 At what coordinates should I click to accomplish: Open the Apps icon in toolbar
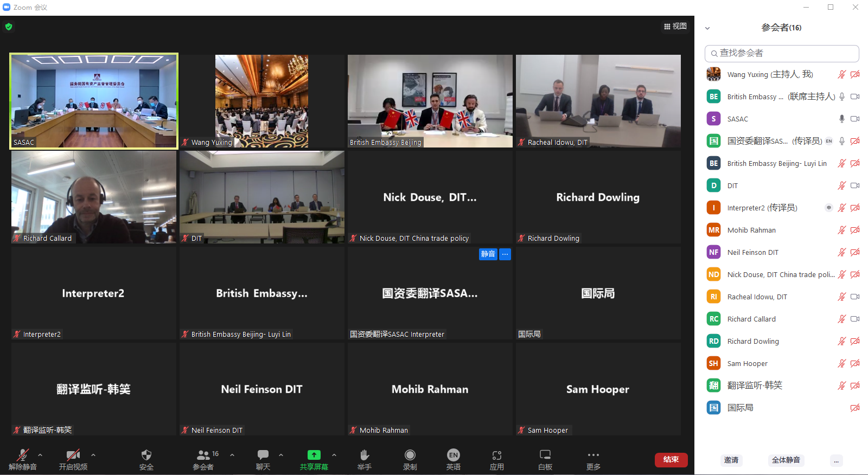point(497,455)
